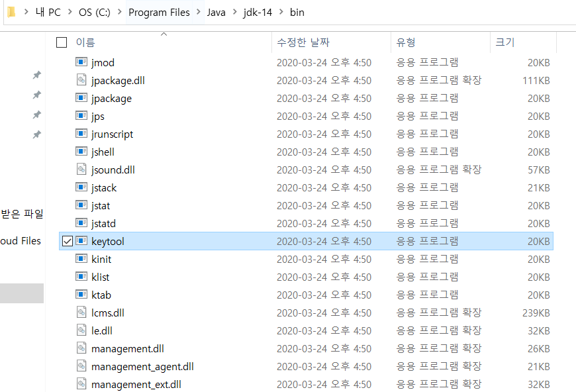This screenshot has height=392, width=576.
Task: Select 받은 파일 in the navigation pane
Action: pyautogui.click(x=22, y=213)
